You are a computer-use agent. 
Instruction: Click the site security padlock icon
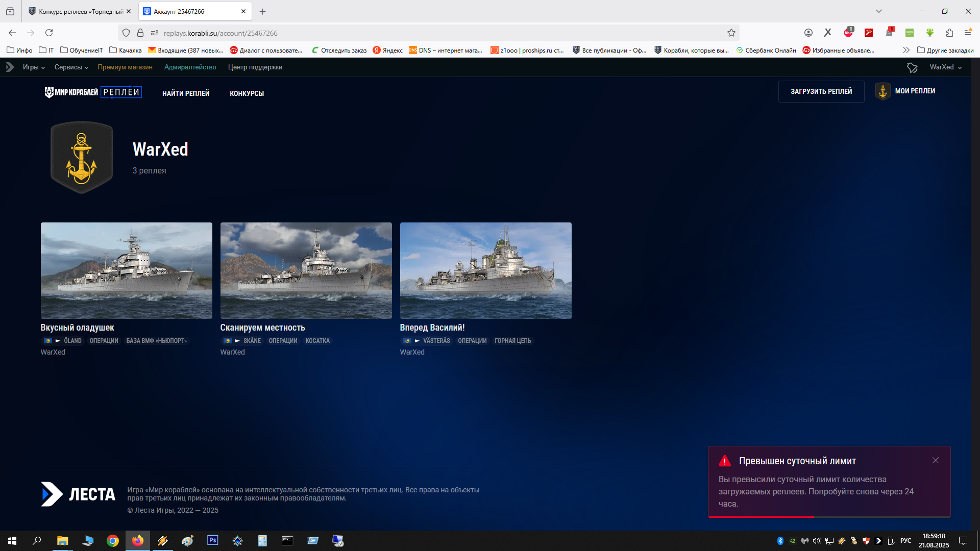pyautogui.click(x=140, y=33)
